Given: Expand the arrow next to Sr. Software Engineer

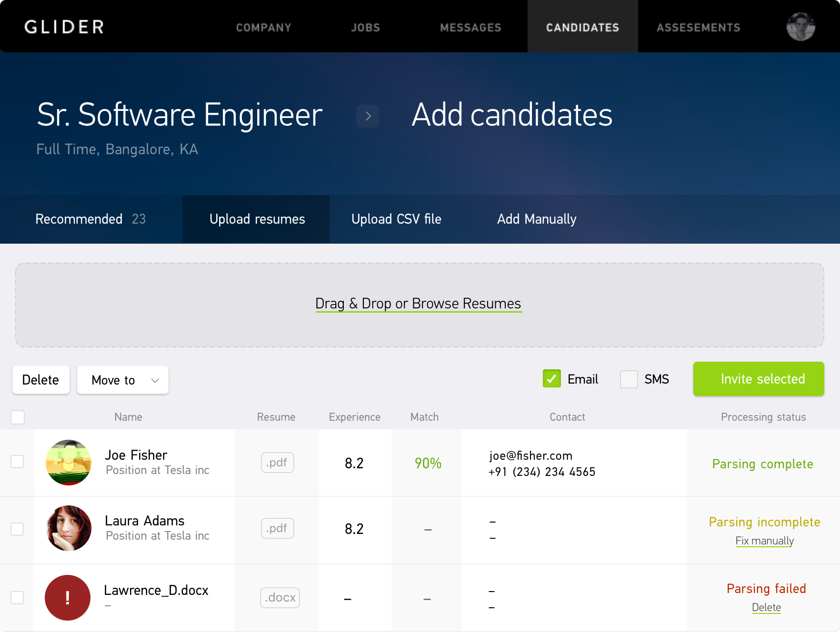Looking at the screenshot, I should coord(367,116).
